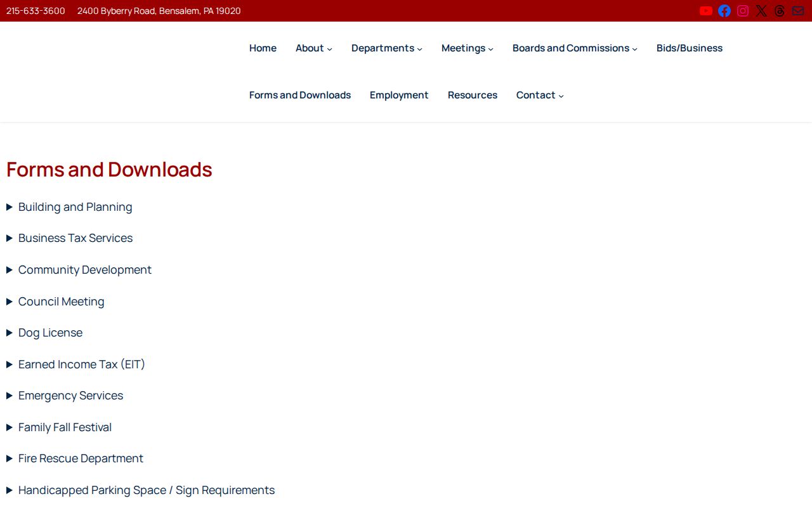Screen dimensions: 812x508
Task: Open the YouTube channel icon
Action: pos(706,11)
